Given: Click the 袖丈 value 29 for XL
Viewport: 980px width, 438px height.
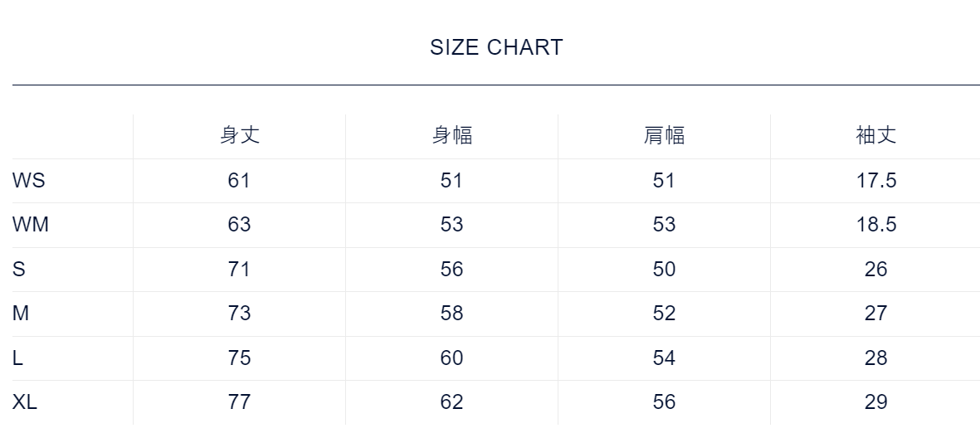Looking at the screenshot, I should [876, 402].
